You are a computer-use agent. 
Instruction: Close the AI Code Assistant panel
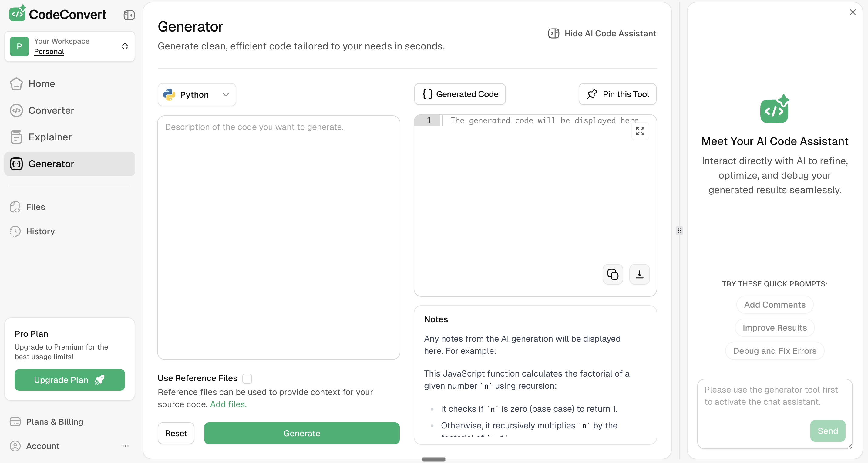coord(853,12)
